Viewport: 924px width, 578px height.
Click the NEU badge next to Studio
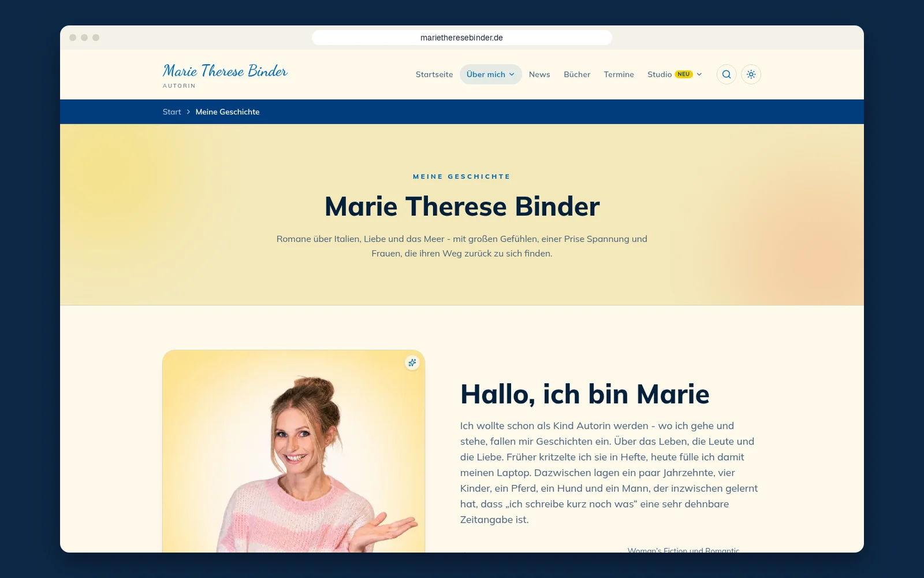coord(684,75)
